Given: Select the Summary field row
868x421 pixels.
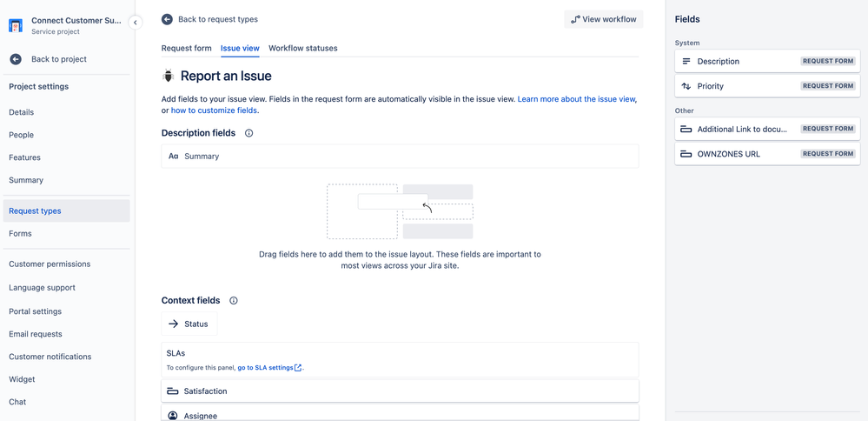Looking at the screenshot, I should tap(400, 157).
